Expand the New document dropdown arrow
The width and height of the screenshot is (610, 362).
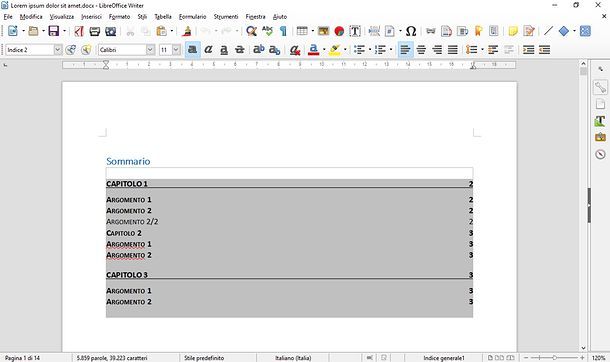(x=23, y=31)
